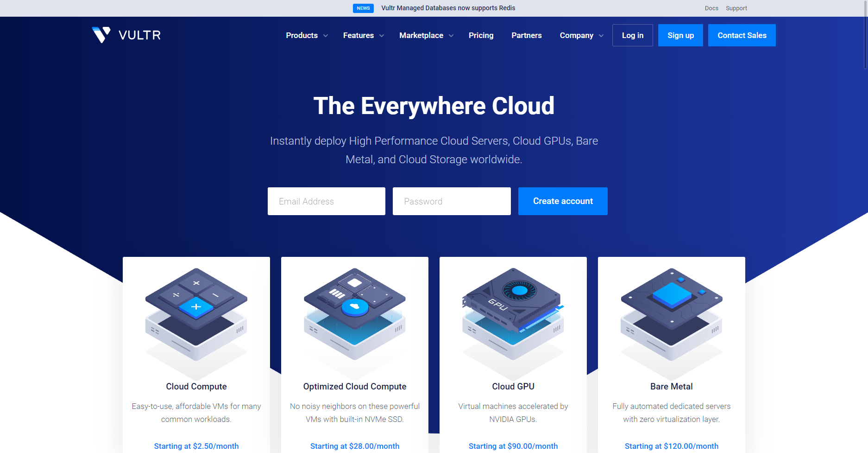Click the Create account button
Image resolution: width=868 pixels, height=453 pixels.
563,201
